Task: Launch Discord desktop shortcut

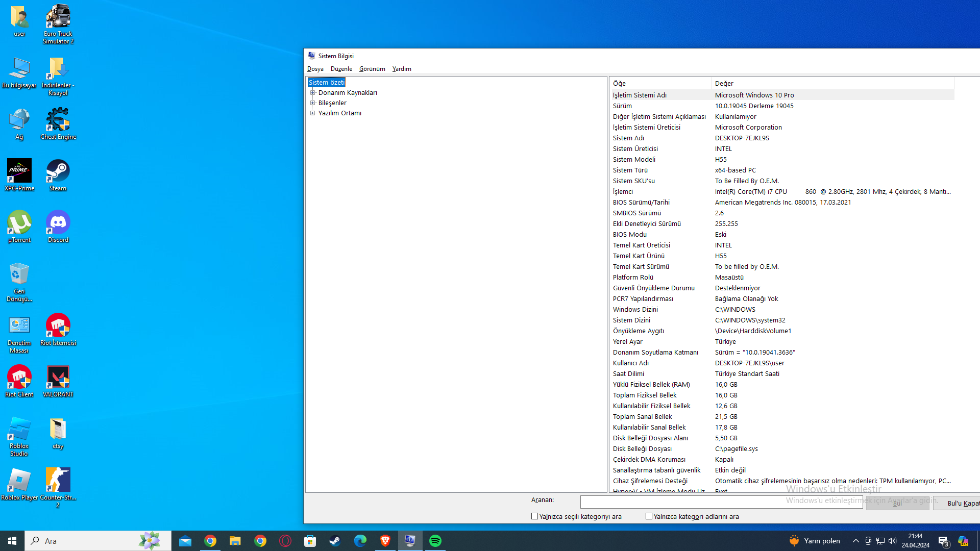Action: coord(58,227)
